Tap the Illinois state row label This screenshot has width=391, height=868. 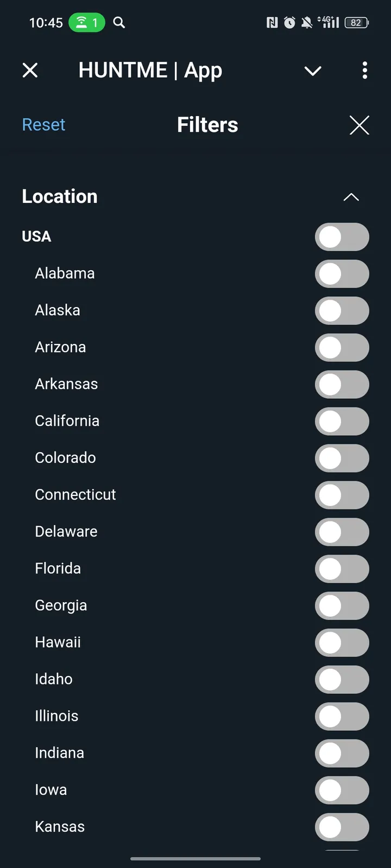pos(56,716)
